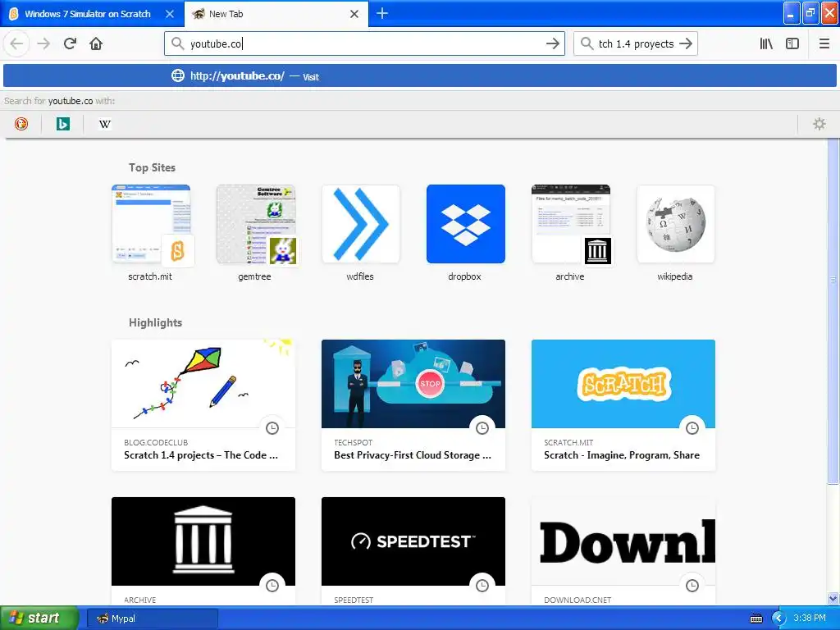Click history clock on Scratch.mit card
The image size is (840, 630).
(692, 428)
